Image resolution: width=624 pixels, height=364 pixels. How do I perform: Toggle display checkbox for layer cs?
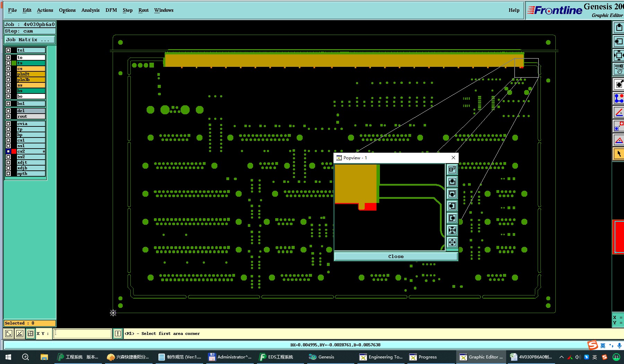point(8,69)
